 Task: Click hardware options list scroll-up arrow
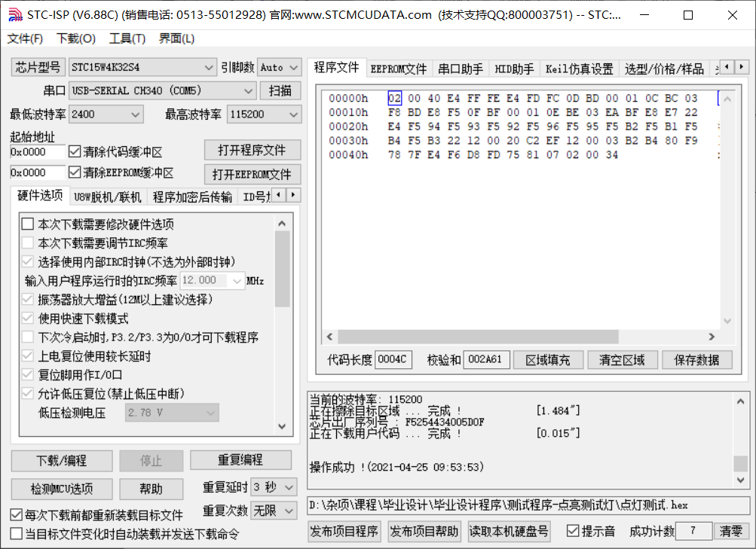pyautogui.click(x=282, y=224)
